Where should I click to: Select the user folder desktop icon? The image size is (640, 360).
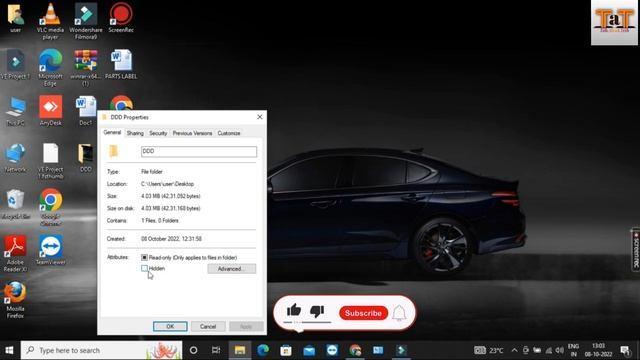[x=16, y=18]
